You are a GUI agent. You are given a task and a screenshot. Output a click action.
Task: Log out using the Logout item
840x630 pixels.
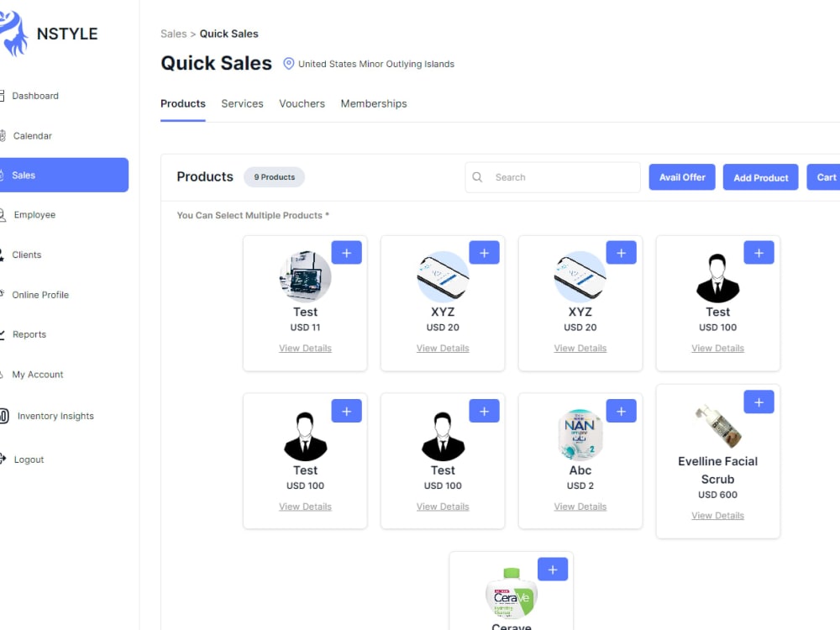click(29, 459)
